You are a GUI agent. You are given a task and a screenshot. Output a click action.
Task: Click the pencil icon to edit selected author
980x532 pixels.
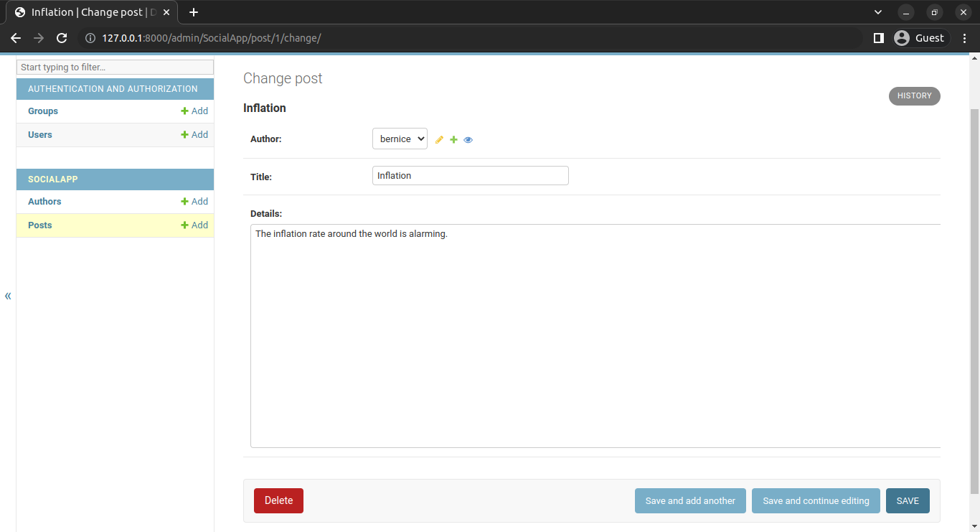(439, 140)
